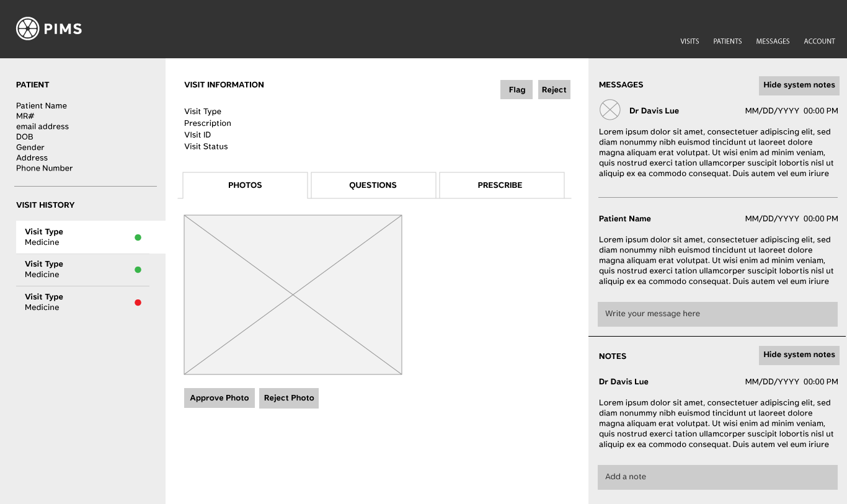Flag the current visit
Image resolution: width=847 pixels, height=504 pixels.
click(x=516, y=89)
